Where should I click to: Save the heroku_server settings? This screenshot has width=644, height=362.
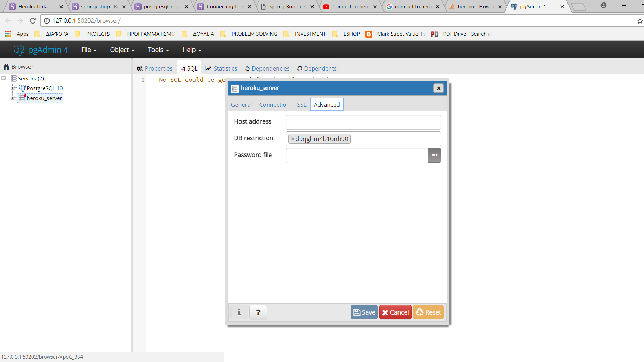364,312
